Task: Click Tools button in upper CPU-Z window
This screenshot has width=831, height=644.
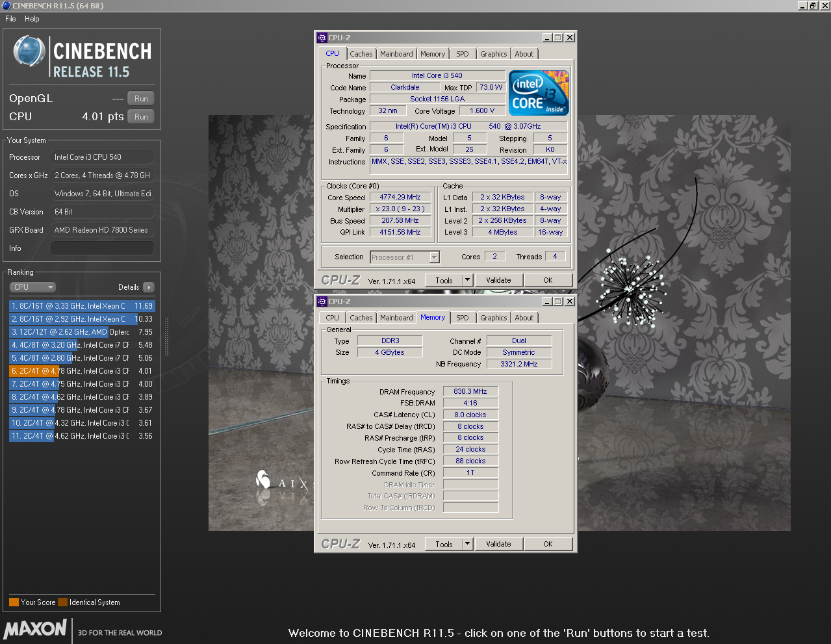Action: pos(444,281)
